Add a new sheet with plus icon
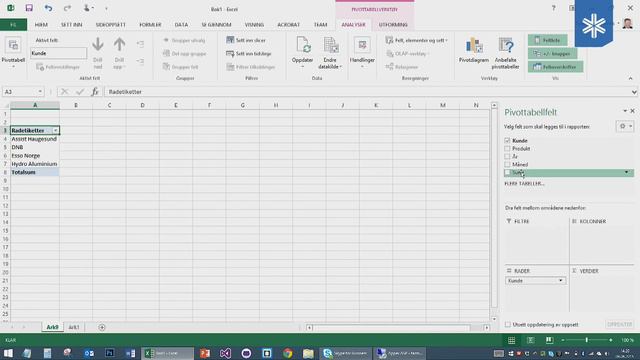Screen dimensions: 640x360 point(102,327)
